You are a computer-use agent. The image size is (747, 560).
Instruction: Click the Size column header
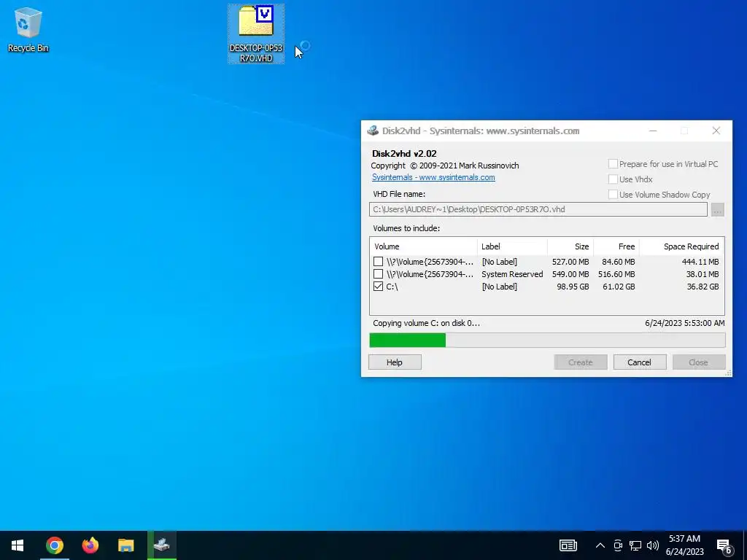pyautogui.click(x=570, y=246)
